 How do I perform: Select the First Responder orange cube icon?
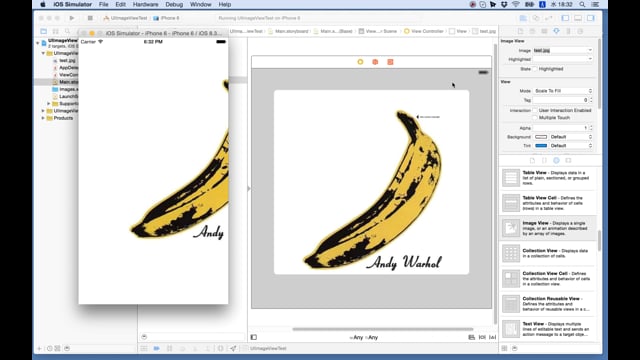point(375,62)
